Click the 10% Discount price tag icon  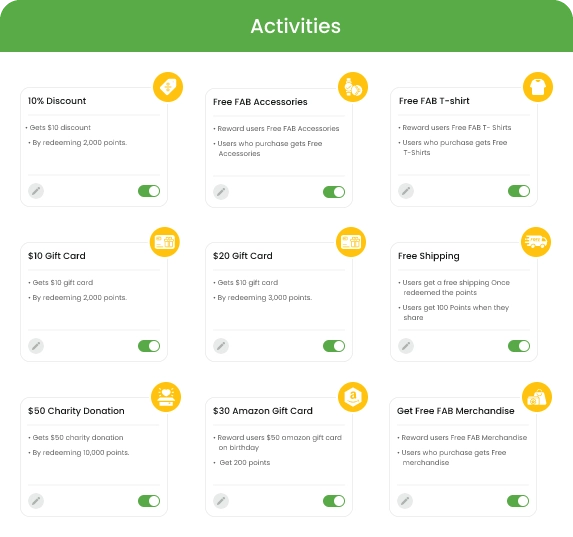pyautogui.click(x=168, y=87)
